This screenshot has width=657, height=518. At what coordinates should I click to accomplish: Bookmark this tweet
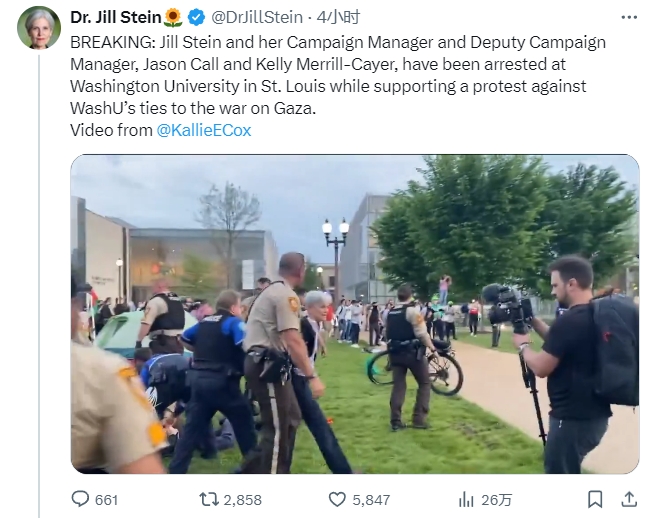pos(595,499)
